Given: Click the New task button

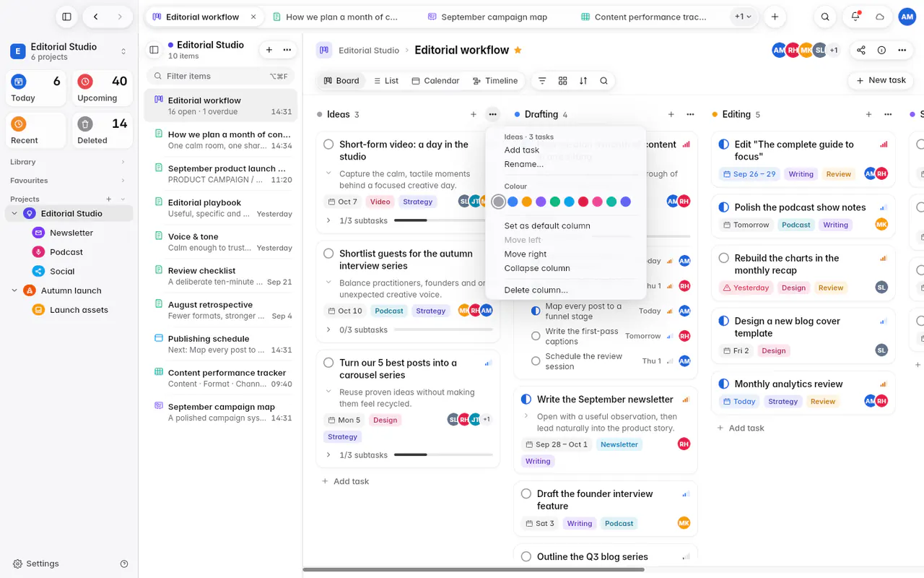Looking at the screenshot, I should pos(881,80).
